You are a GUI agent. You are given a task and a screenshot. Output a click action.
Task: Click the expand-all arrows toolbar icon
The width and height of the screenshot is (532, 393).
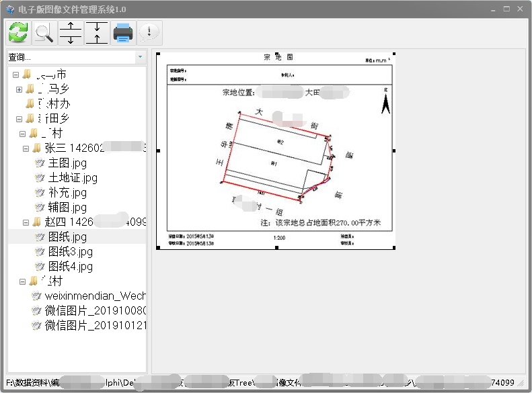click(71, 32)
